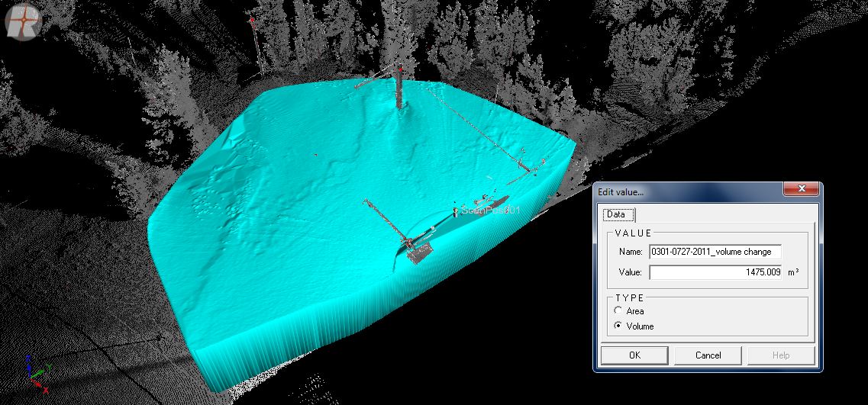Click the ScanPos001 scan position marker
Viewport: 868px width, 405px height.
(456, 211)
